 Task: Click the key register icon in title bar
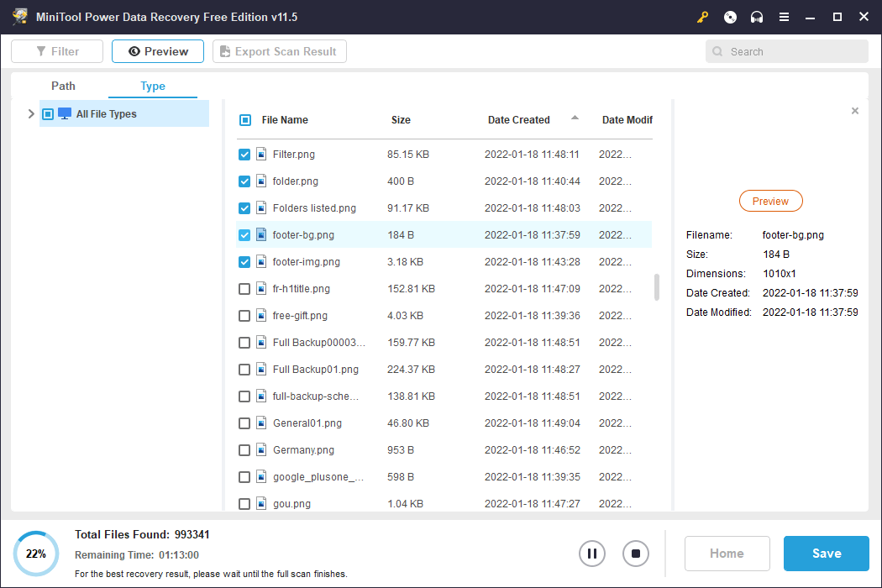[703, 17]
